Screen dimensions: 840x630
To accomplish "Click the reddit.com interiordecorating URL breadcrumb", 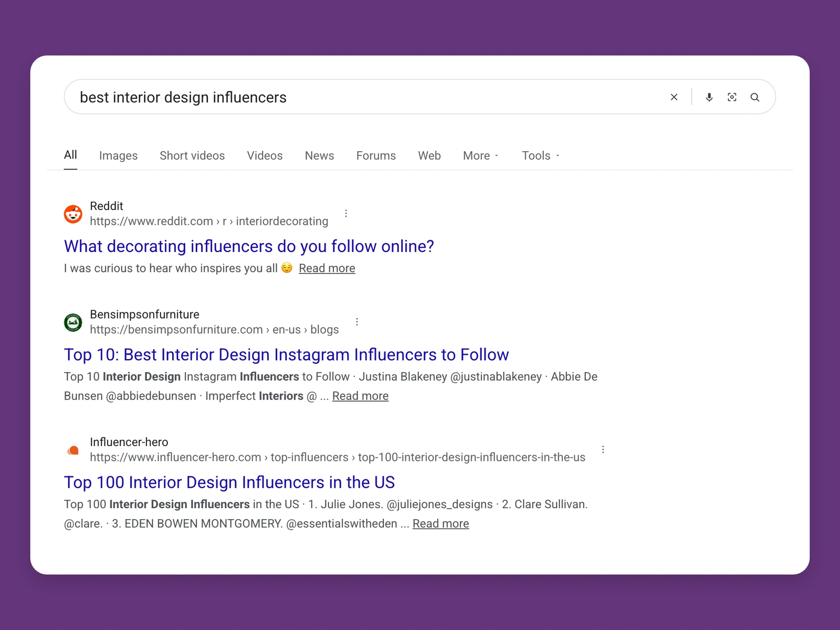I will pos(209,221).
